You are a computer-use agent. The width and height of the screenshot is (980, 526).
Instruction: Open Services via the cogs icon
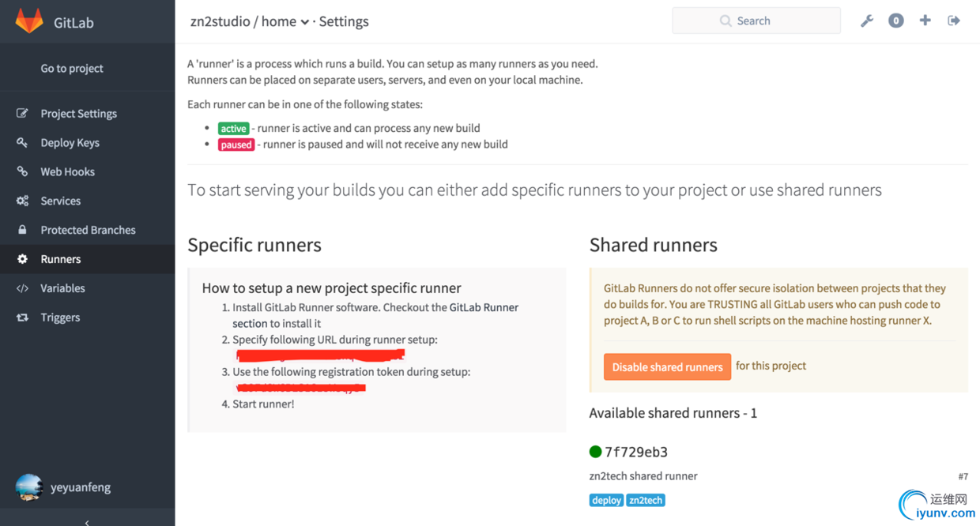coord(22,201)
